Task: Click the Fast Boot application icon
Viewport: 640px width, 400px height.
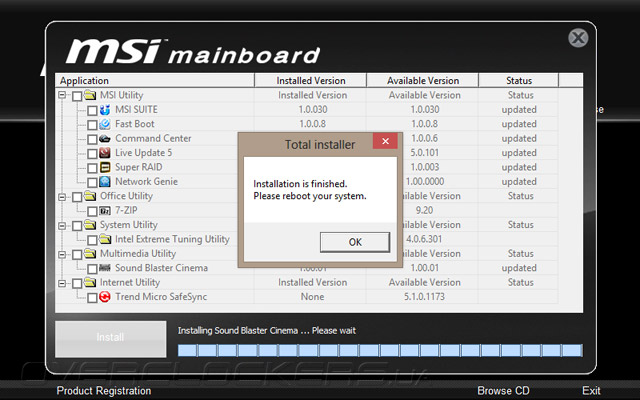Action: [105, 124]
